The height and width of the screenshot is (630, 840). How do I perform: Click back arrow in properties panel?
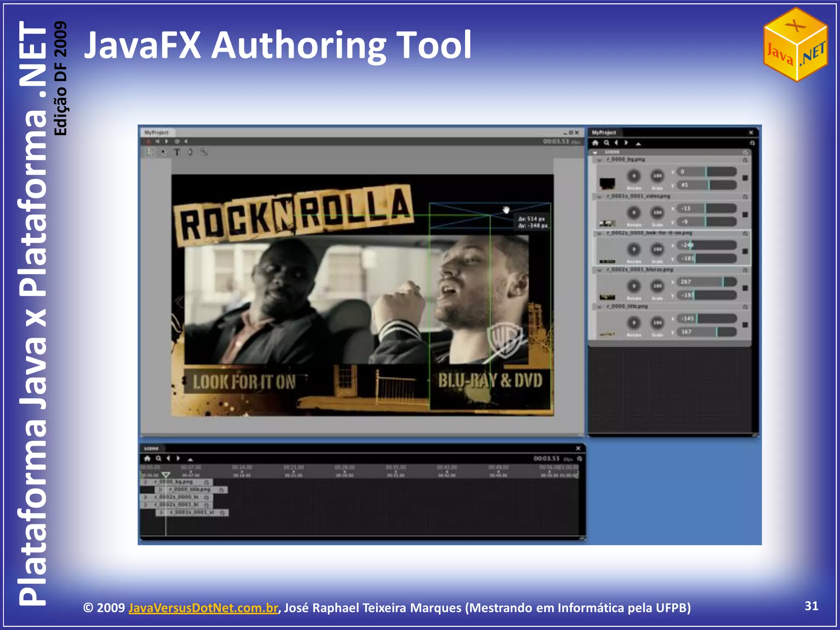point(616,143)
